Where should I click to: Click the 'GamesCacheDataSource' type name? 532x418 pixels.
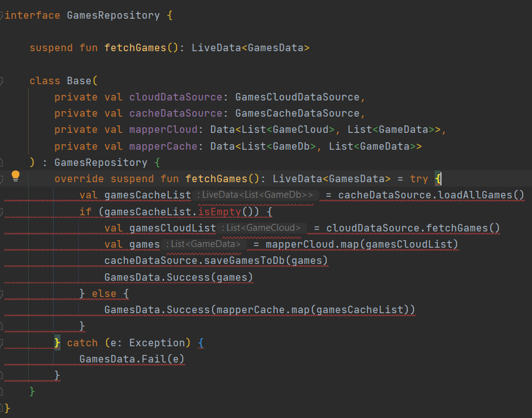click(x=297, y=114)
